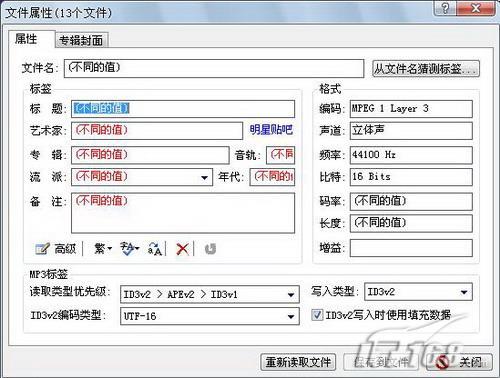Close the file properties dialog window
Screen dimensions: 500x378
click(x=476, y=8)
